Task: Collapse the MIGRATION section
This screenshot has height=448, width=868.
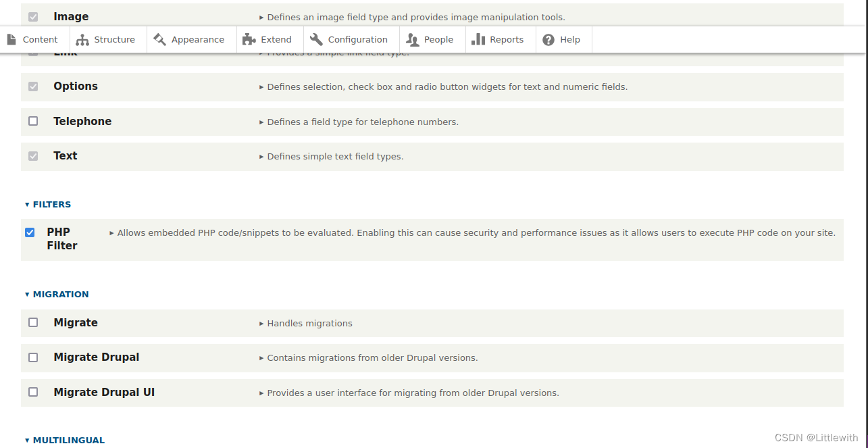Action: (57, 294)
